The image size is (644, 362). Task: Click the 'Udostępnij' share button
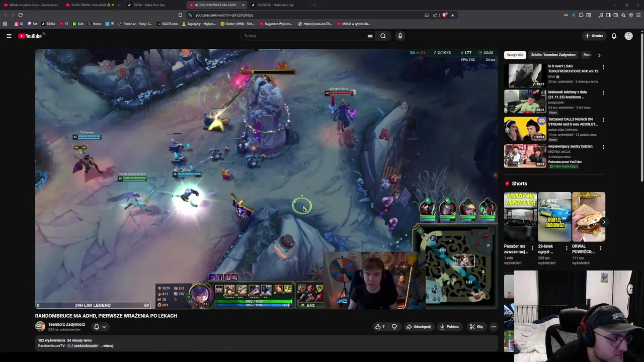click(x=419, y=327)
